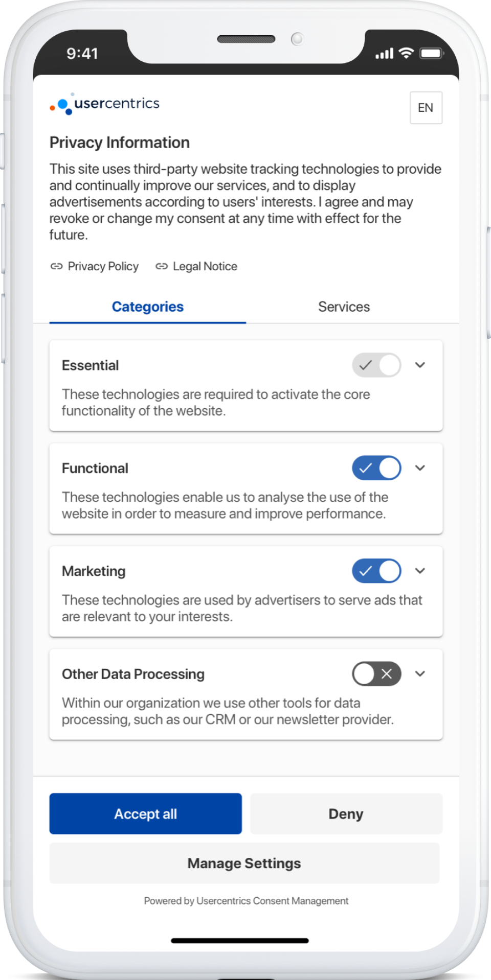This screenshot has width=491, height=980.
Task: Turn off the Marketing toggle
Action: click(x=376, y=571)
